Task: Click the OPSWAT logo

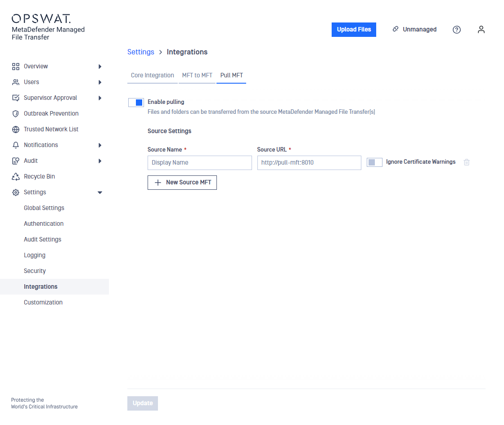Action: click(41, 18)
